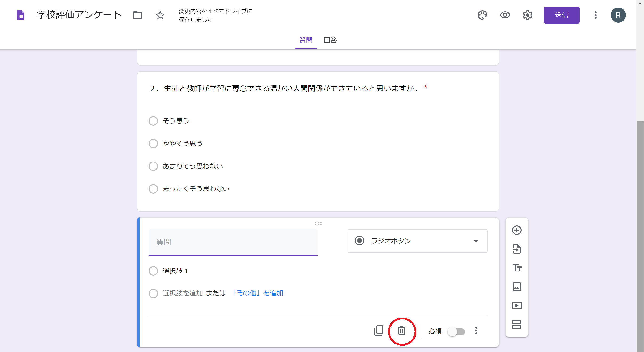Image resolution: width=644 pixels, height=352 pixels.
Task: Open the header more options menu
Action: (596, 15)
